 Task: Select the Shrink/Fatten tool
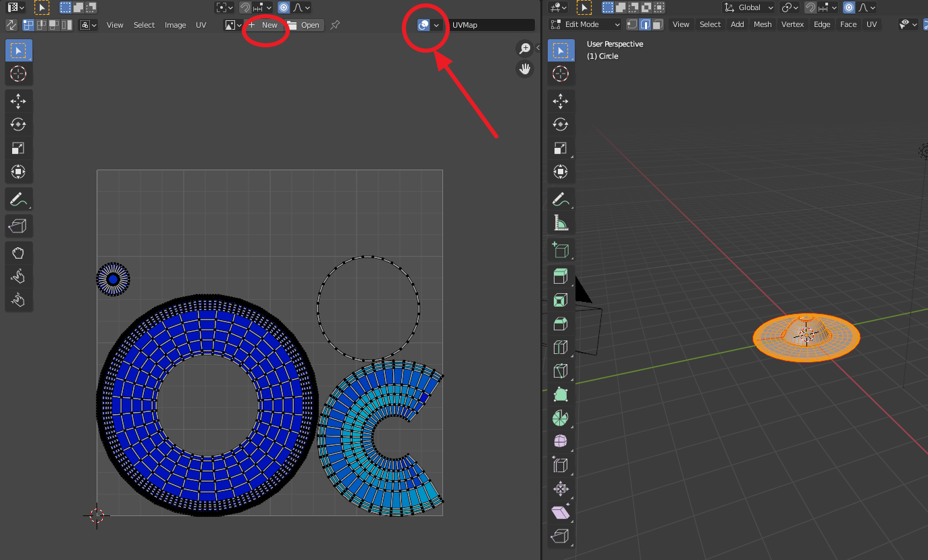tap(561, 489)
